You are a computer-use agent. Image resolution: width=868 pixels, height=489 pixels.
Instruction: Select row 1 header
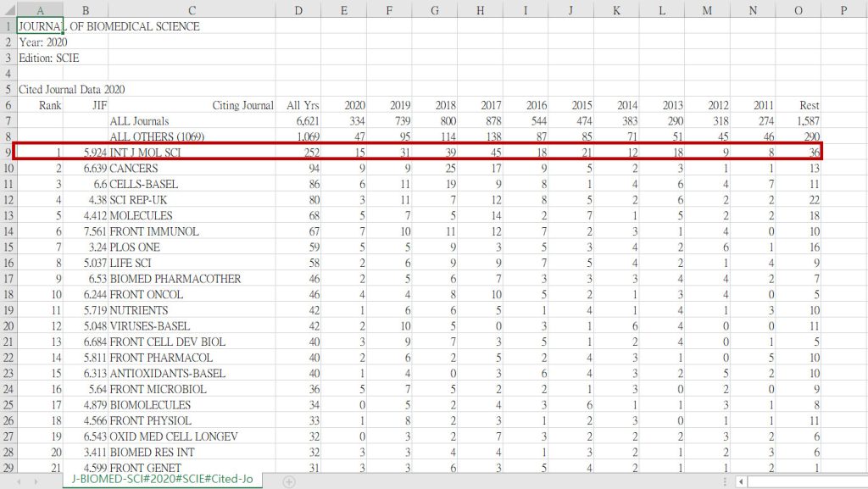coord(8,26)
